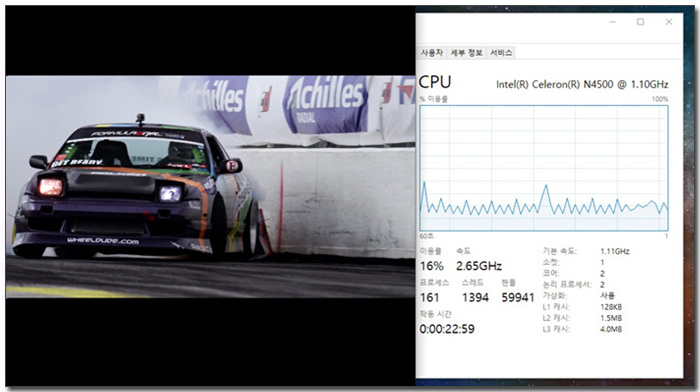Close the Task Manager window
The height and width of the screenshot is (392, 700).
(x=668, y=22)
